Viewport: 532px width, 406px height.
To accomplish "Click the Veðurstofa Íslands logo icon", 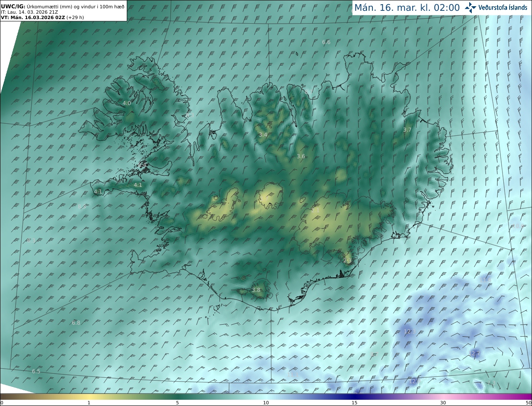I will [x=470, y=7].
